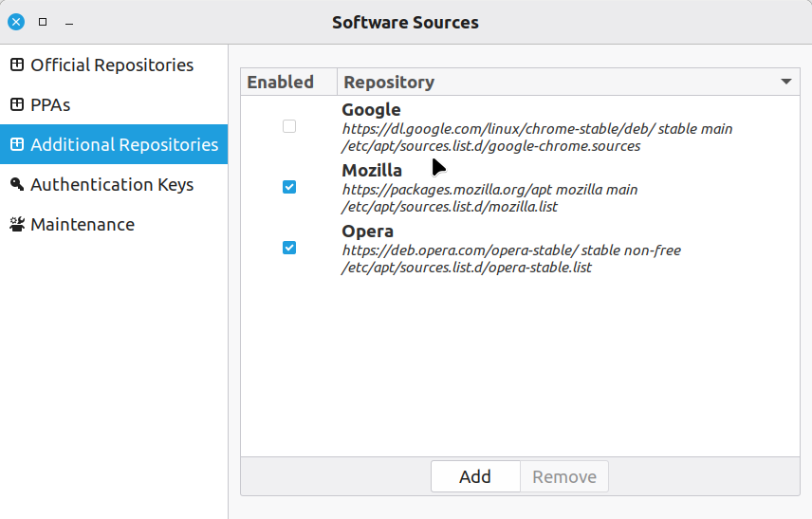The image size is (812, 519).
Task: Click the Maintenance wand icon
Action: [17, 224]
